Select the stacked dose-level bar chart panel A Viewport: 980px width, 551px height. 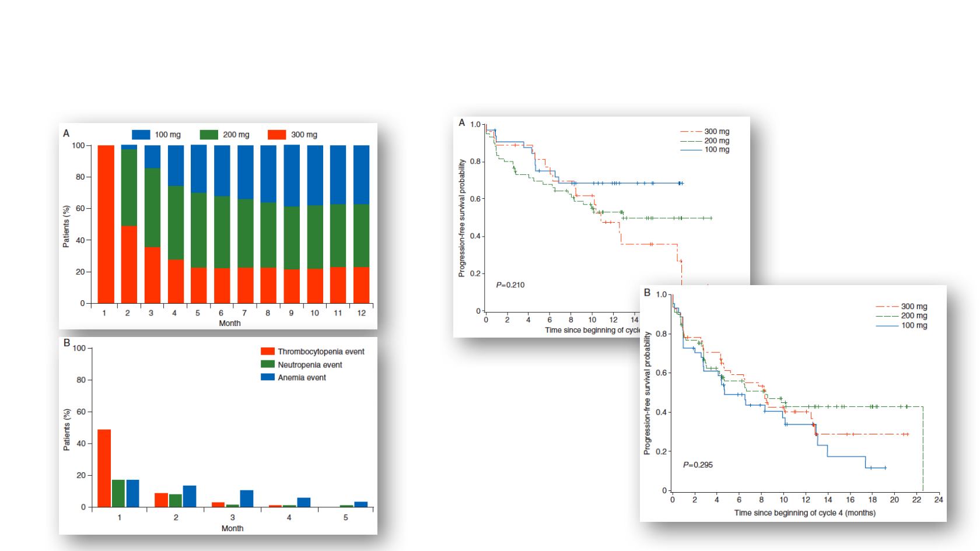click(218, 226)
